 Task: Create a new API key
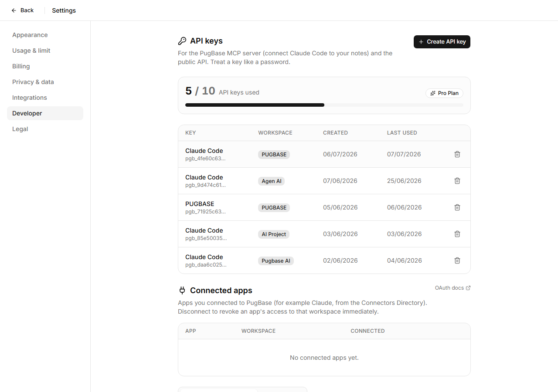[x=442, y=42]
